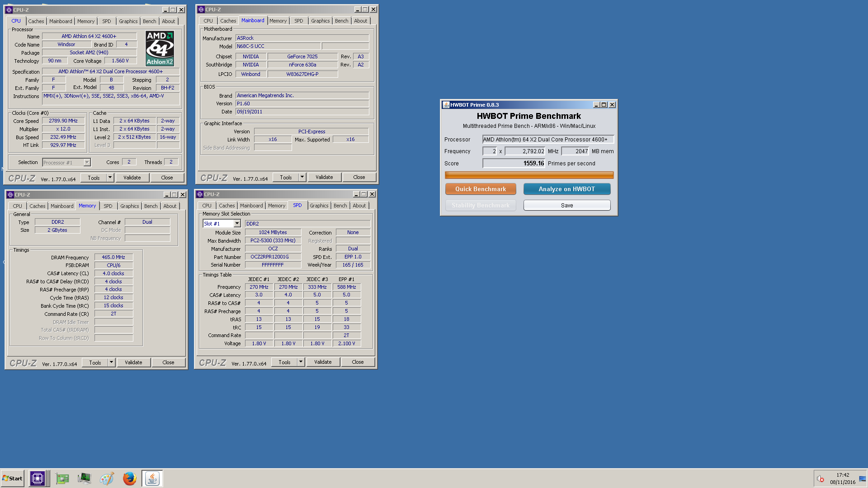
Task: Expand Tools dropdown arrow in CPU tab window
Action: click(x=110, y=178)
